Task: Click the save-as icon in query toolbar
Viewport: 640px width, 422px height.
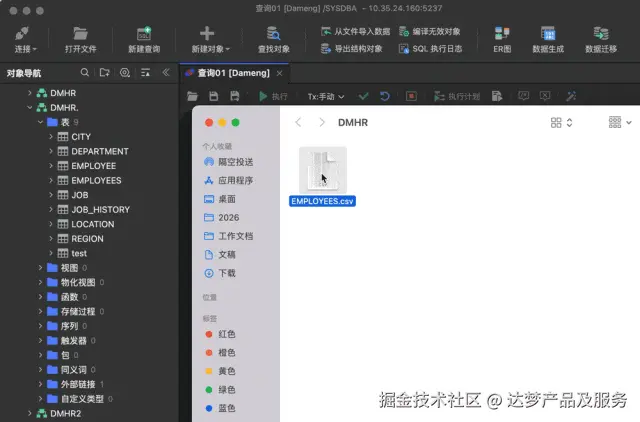Action: [234, 96]
